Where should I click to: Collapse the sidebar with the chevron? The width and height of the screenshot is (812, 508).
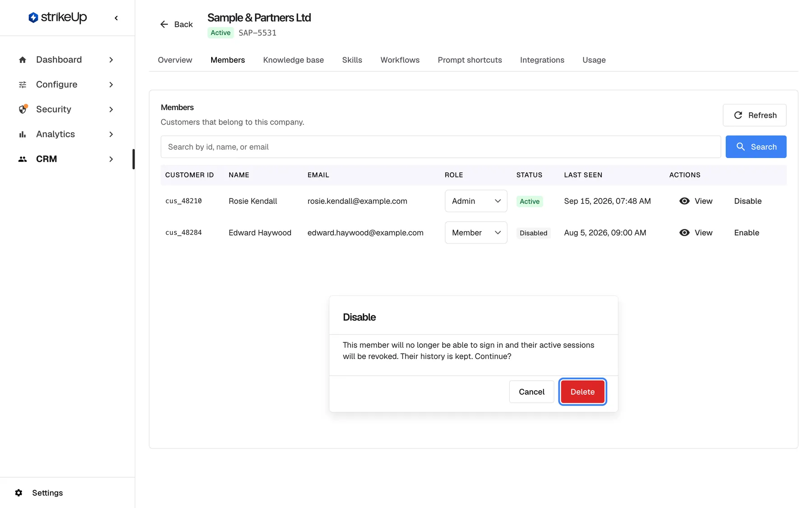point(116,18)
